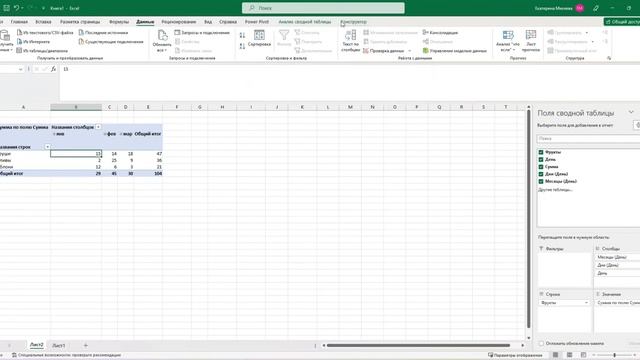Click the 'Из текстового/CSV-файла' import icon

pyautogui.click(x=19, y=32)
